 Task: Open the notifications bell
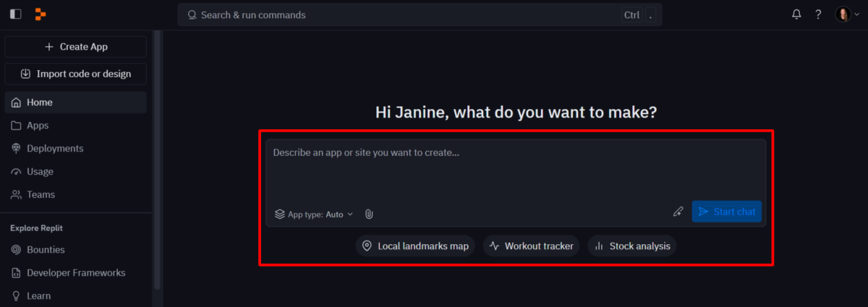coord(796,14)
